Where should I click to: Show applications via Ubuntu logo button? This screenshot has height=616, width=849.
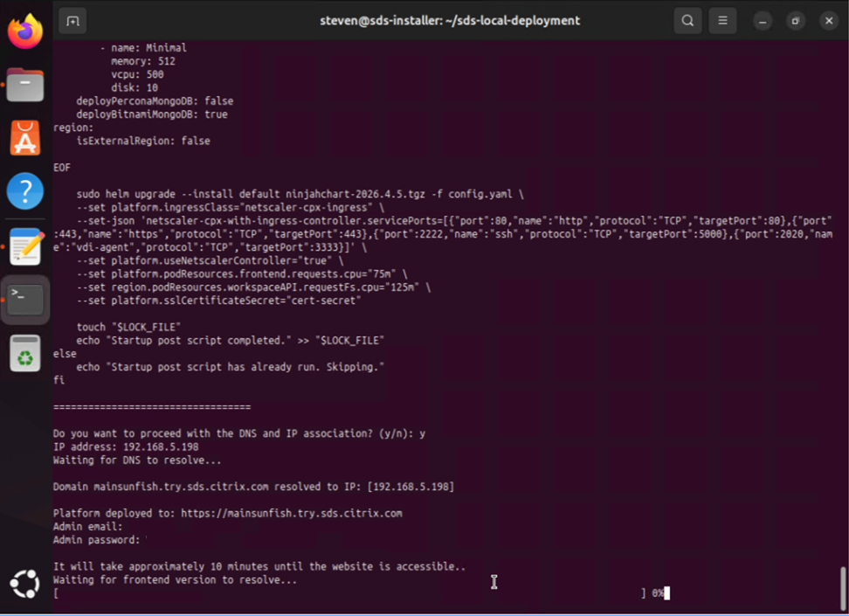(x=25, y=584)
